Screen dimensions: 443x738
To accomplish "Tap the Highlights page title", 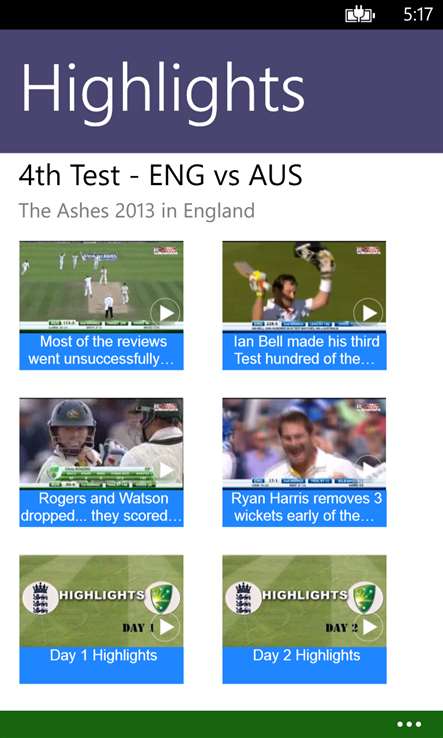I will 163,87.
